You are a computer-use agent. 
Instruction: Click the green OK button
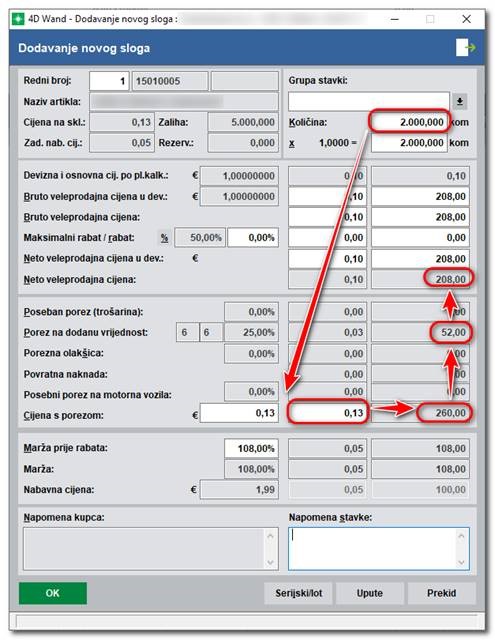[53, 593]
